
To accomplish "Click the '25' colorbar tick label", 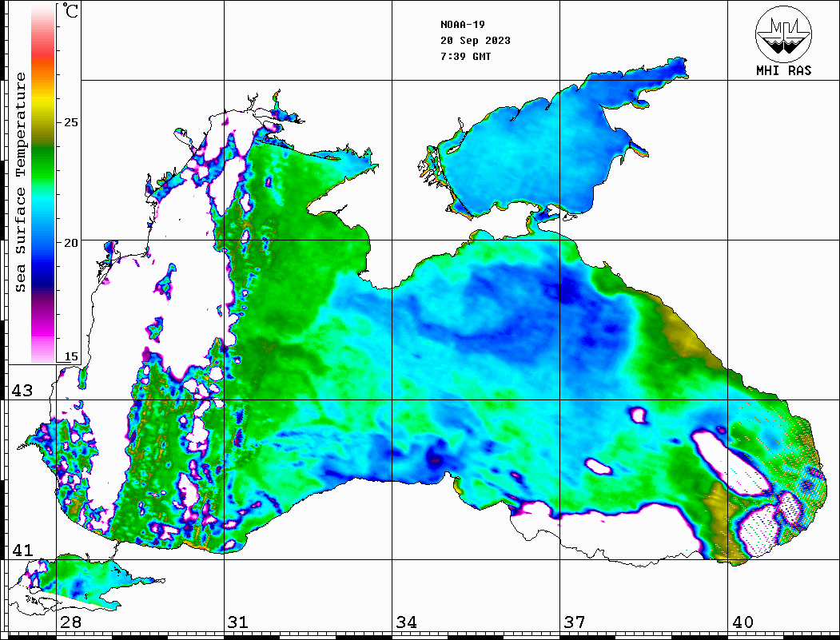I will pyautogui.click(x=70, y=122).
